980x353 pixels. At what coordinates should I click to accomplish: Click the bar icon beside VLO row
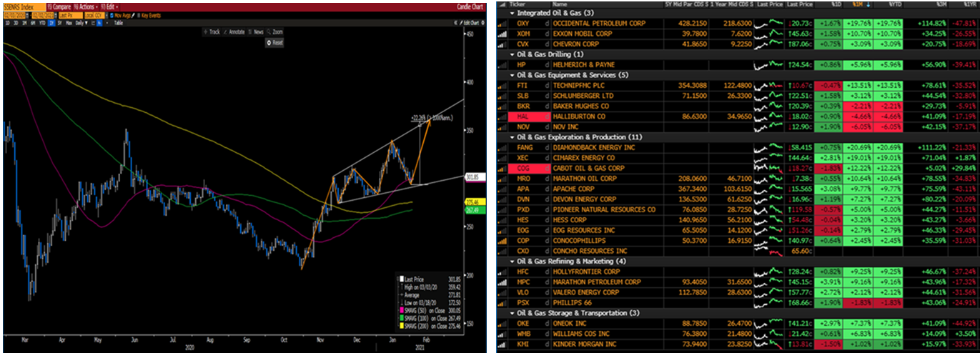coord(501,292)
